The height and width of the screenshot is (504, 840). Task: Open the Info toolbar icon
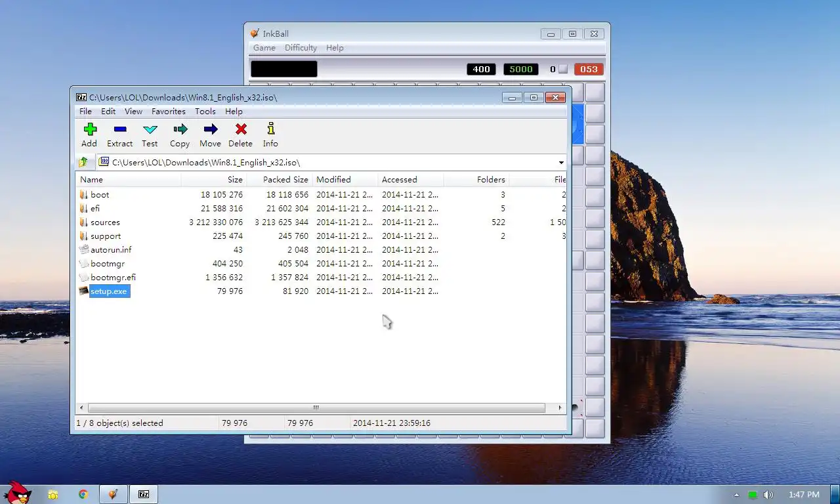tap(270, 129)
